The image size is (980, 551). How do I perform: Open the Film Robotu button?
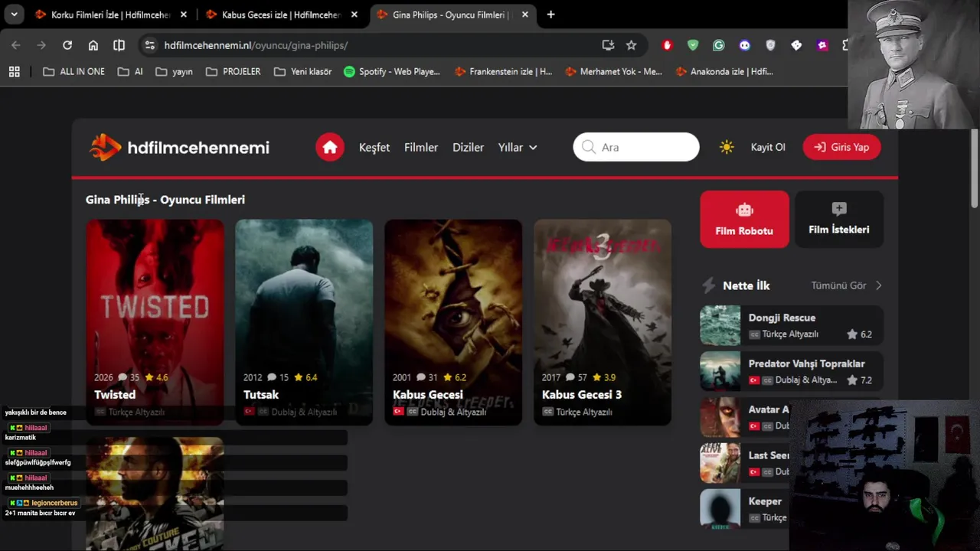(x=744, y=219)
